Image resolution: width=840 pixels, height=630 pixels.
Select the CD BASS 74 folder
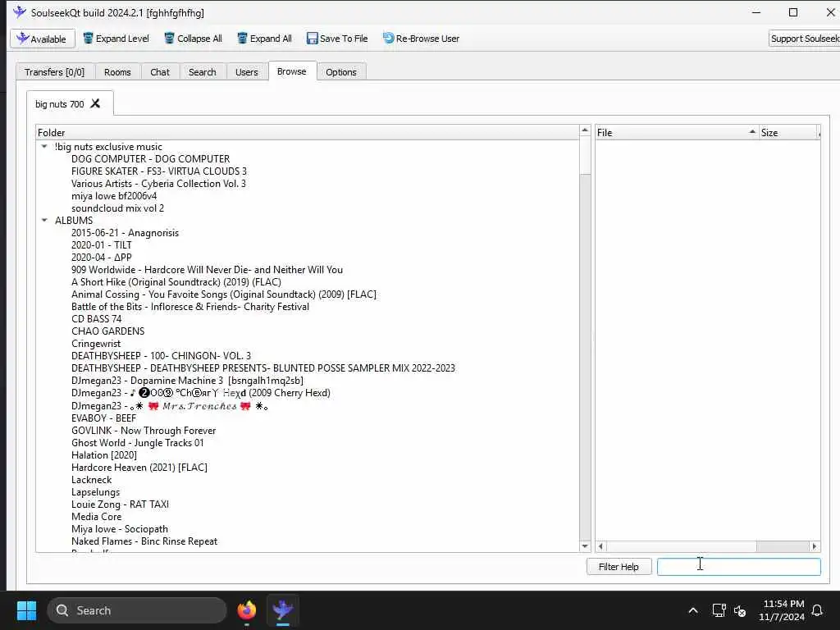pyautogui.click(x=97, y=319)
